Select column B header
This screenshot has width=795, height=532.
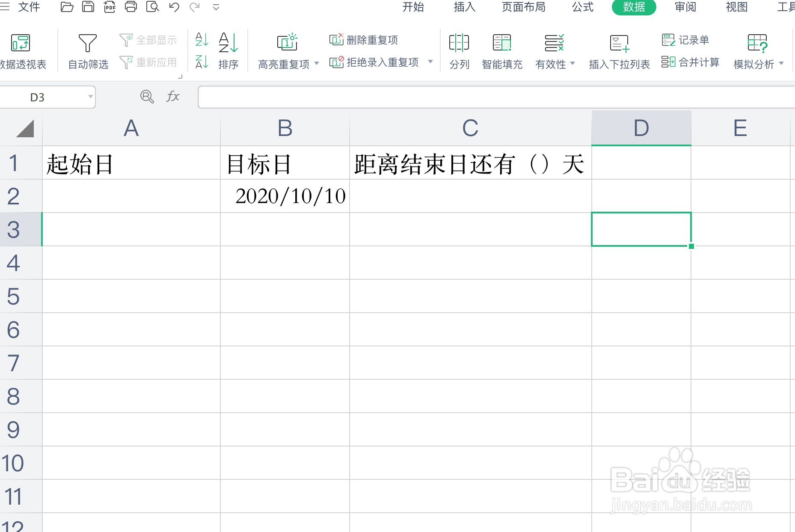(285, 128)
